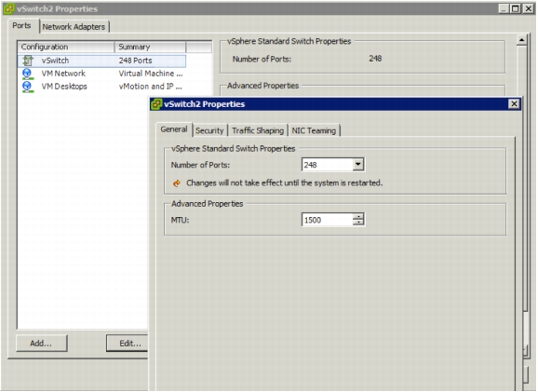Open the NIC Teaming tab
538x392 pixels.
[314, 130]
